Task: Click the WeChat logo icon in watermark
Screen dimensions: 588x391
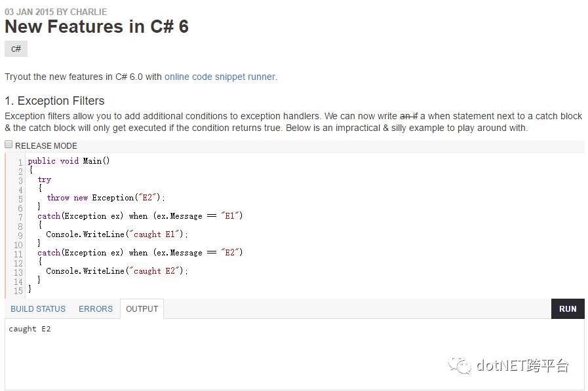Action: point(460,365)
